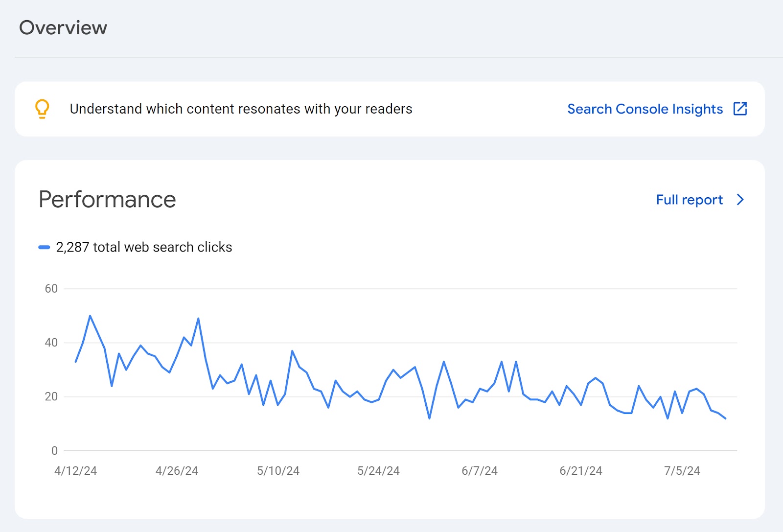Screen dimensions: 783x532
Task: Select the Overview tab heading
Action: 63,28
